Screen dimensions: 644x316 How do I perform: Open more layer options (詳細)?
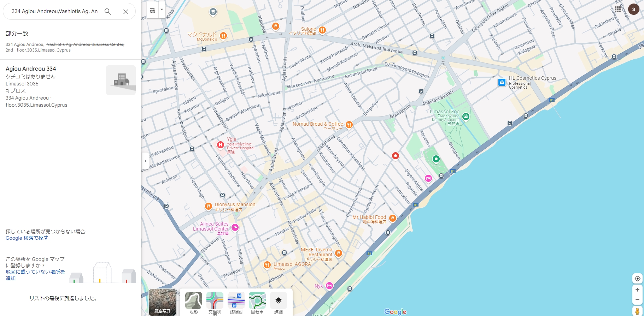[x=279, y=303]
